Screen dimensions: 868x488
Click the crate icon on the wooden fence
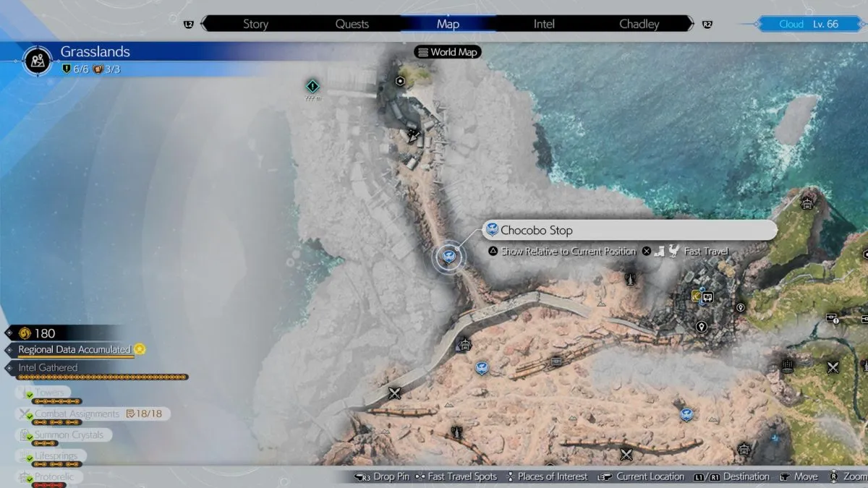556,361
